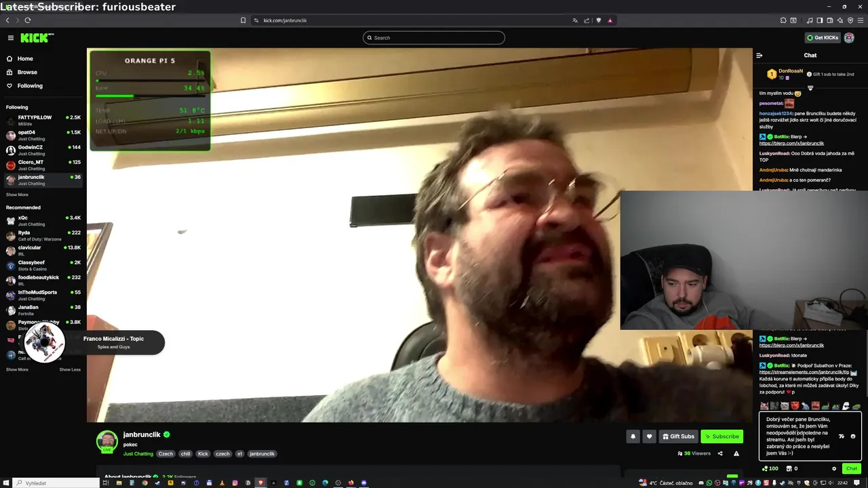Open InTheMudSports recommended channel
Screen dimensions: 868x488
pos(43,295)
